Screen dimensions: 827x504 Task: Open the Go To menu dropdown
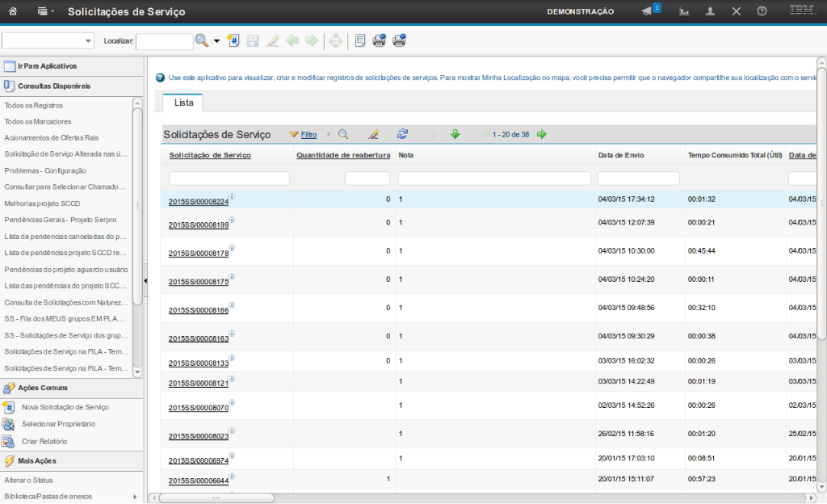pos(46,11)
